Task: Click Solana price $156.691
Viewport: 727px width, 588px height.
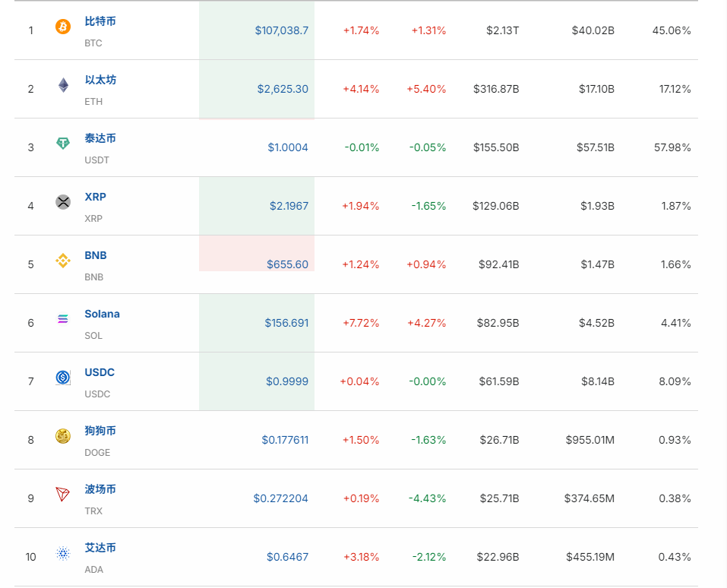Action: [286, 323]
